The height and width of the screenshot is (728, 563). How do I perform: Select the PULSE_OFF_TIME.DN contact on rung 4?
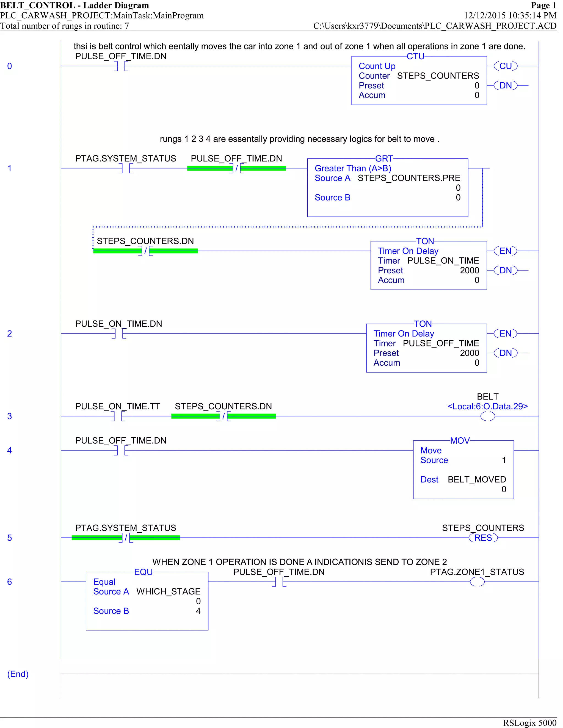coord(121,450)
